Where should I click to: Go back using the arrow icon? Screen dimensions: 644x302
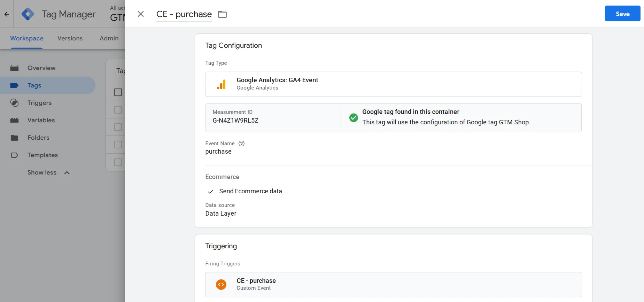[x=7, y=14]
